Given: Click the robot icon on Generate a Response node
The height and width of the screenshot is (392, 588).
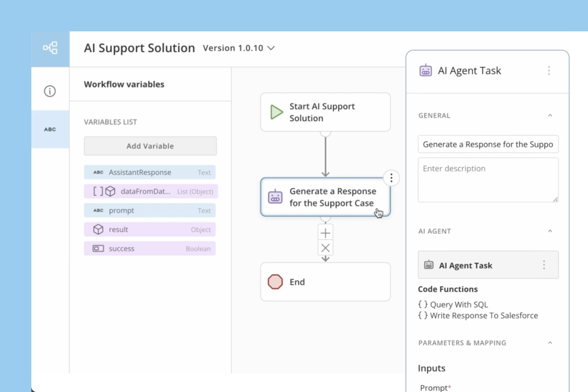Looking at the screenshot, I should click(x=275, y=197).
